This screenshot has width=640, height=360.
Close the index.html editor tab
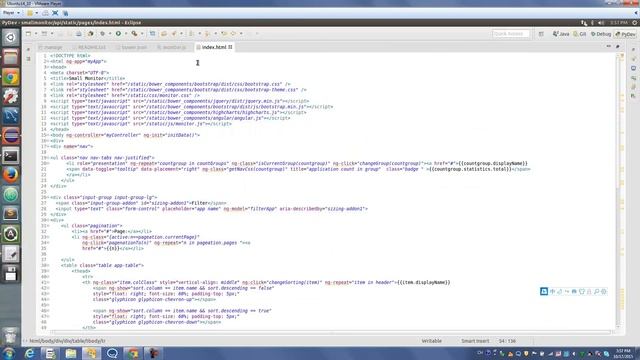tap(231, 47)
